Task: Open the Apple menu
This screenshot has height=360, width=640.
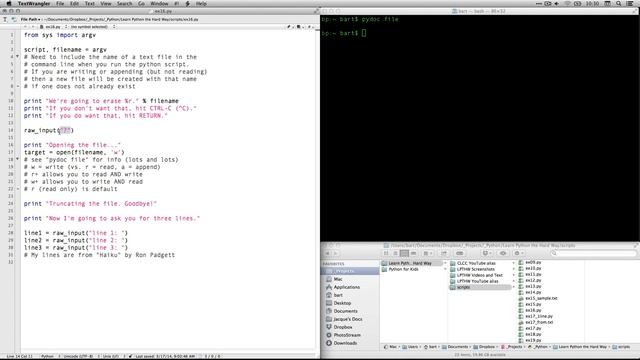Action: click(9, 3)
